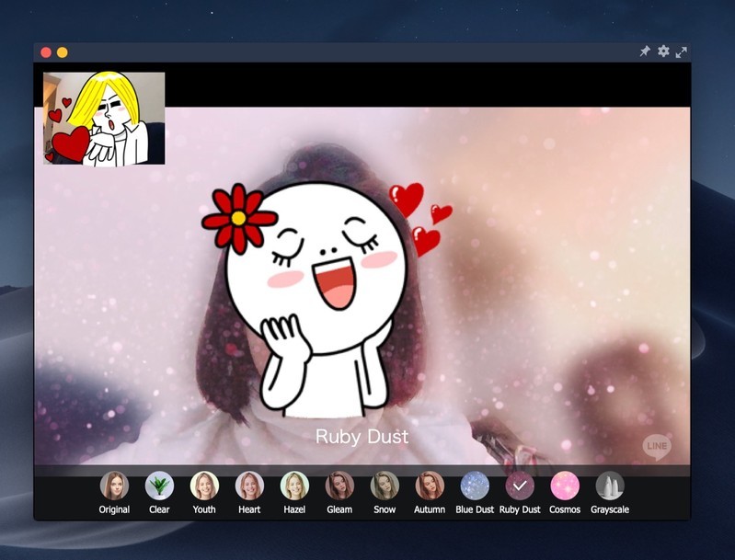Choose the Youth filter

click(204, 486)
